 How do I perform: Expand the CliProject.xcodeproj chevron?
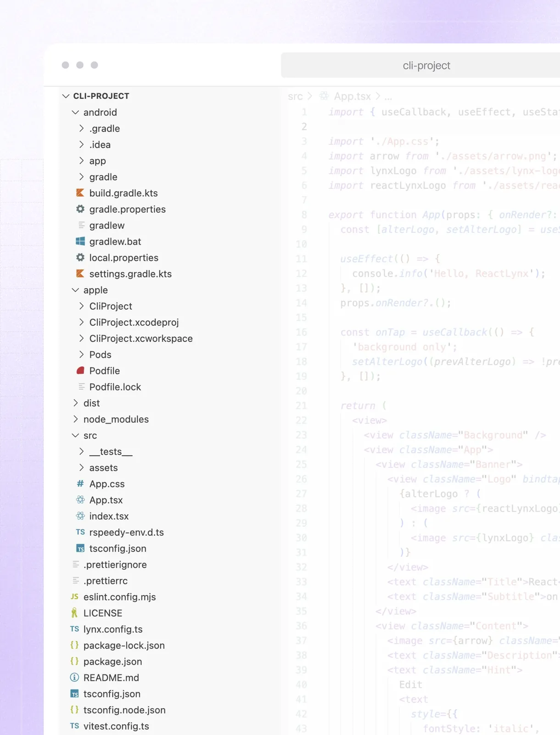[x=81, y=322]
